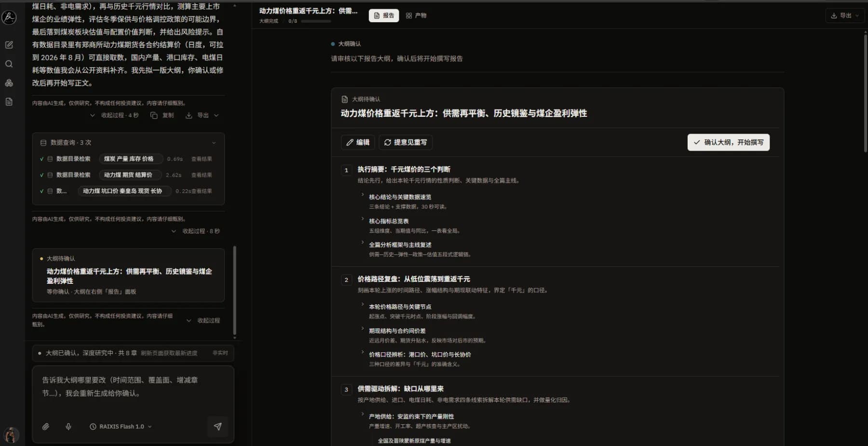
Task: Select RAIXIS Flash 1.0 model dropdown
Action: 121,427
